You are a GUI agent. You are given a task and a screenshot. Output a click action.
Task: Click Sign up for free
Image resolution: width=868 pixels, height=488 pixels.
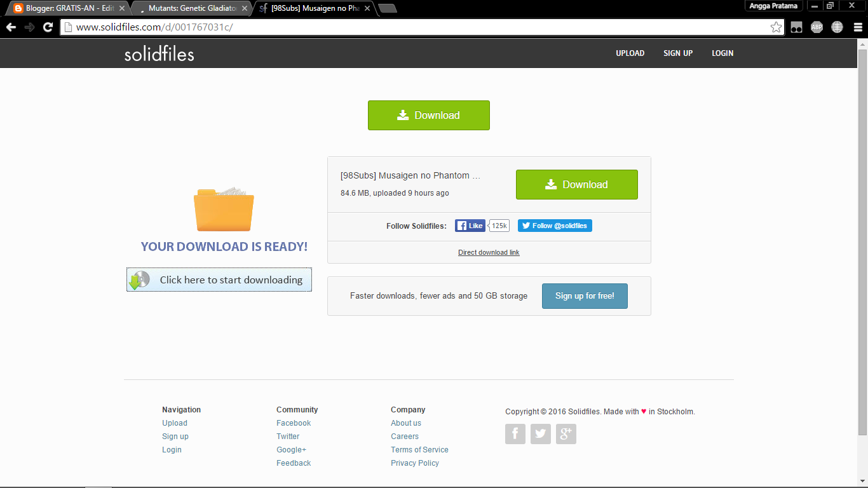[584, 295]
